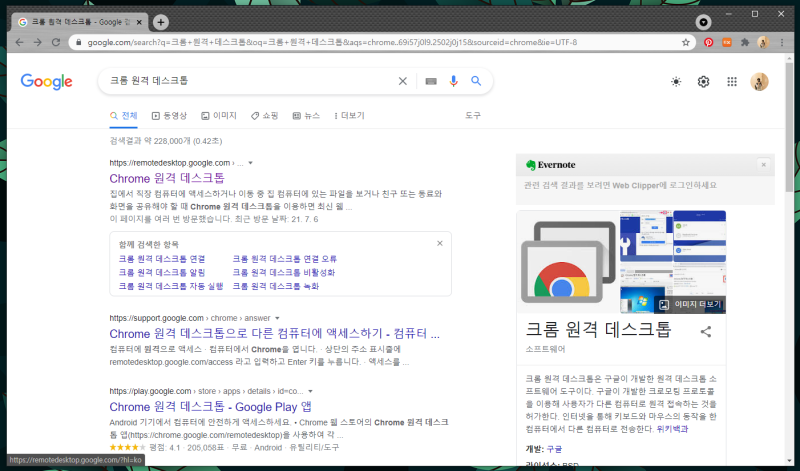The width and height of the screenshot is (800, 471).
Task: Open the Google Play 앱 result
Action: [x=210, y=407]
